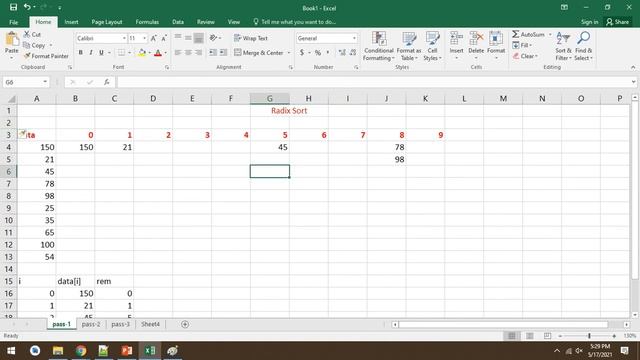The image size is (640, 360).
Task: Click the Save icon in the title bar
Action: (13, 7)
